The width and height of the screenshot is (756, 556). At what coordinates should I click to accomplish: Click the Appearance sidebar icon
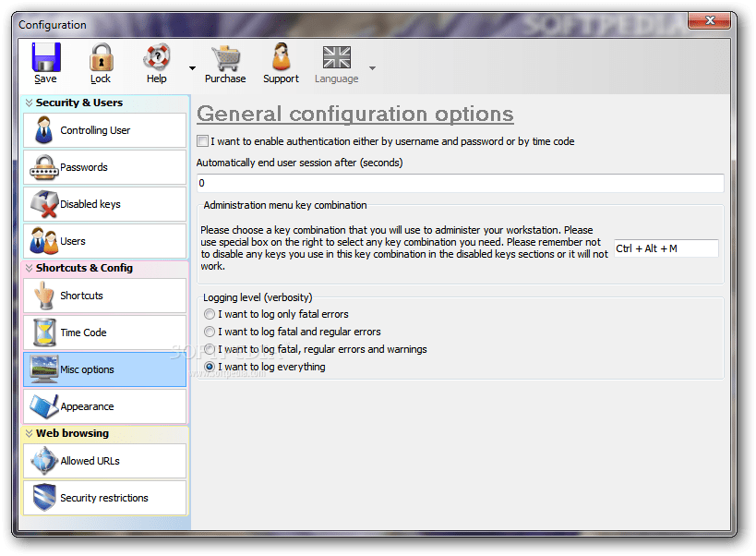tap(44, 406)
